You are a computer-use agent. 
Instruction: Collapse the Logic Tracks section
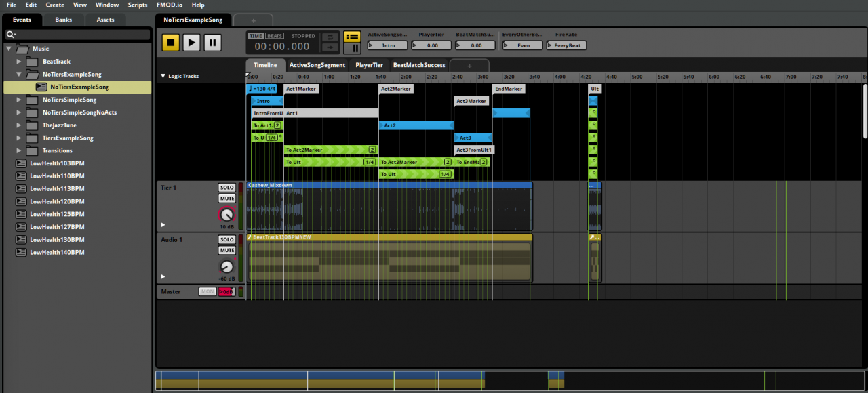tap(163, 76)
